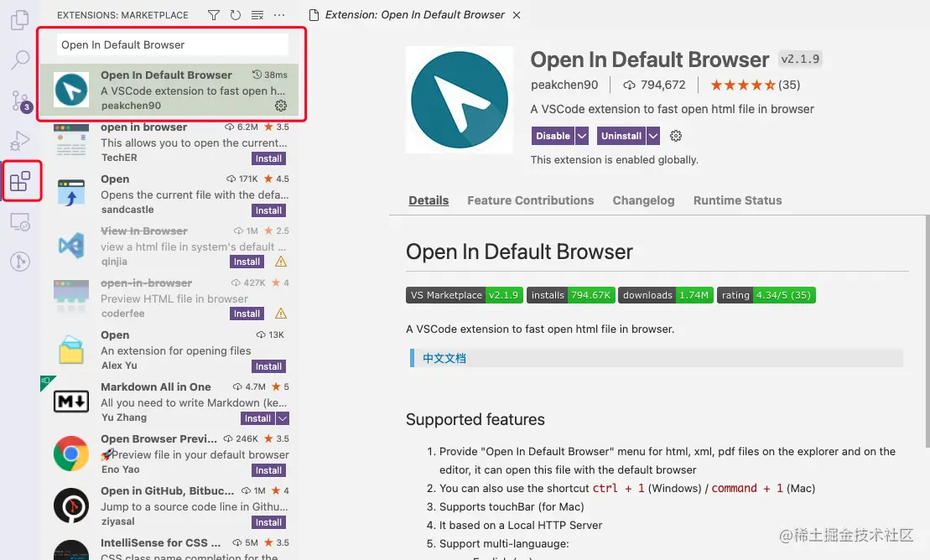Install Open in GitHub by ziyasal
The width and height of the screenshot is (930, 560).
(x=268, y=522)
